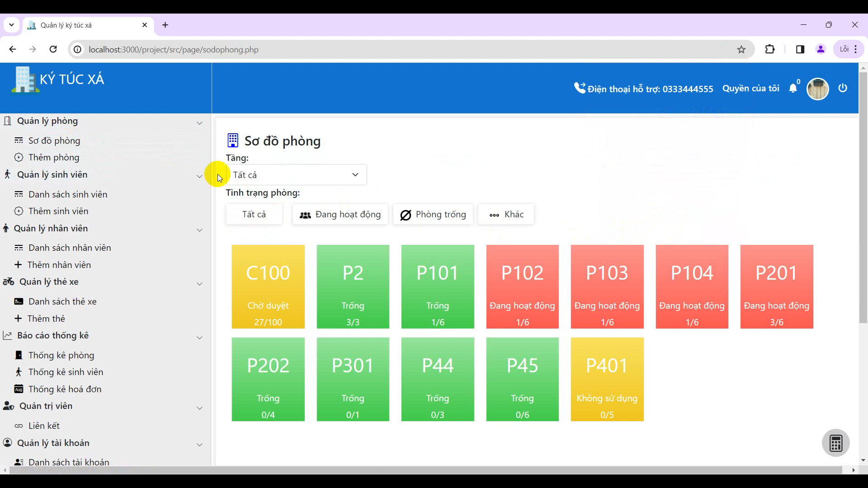Go back to the previous page
868x488 pixels.
[12, 50]
